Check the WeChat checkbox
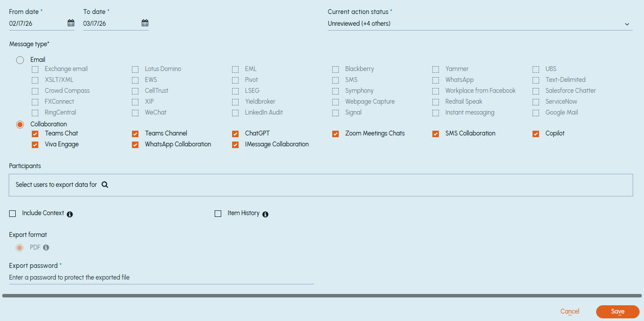The image size is (644, 321). [135, 113]
